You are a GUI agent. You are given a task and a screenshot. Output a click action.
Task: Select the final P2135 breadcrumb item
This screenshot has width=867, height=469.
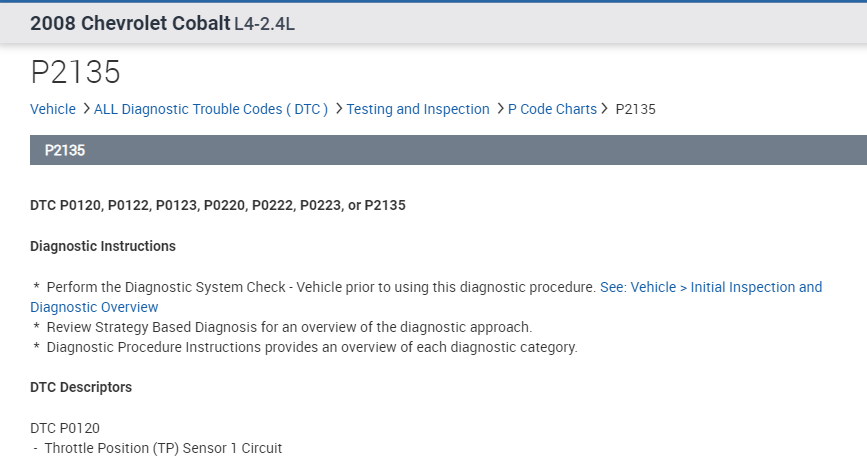tap(635, 109)
